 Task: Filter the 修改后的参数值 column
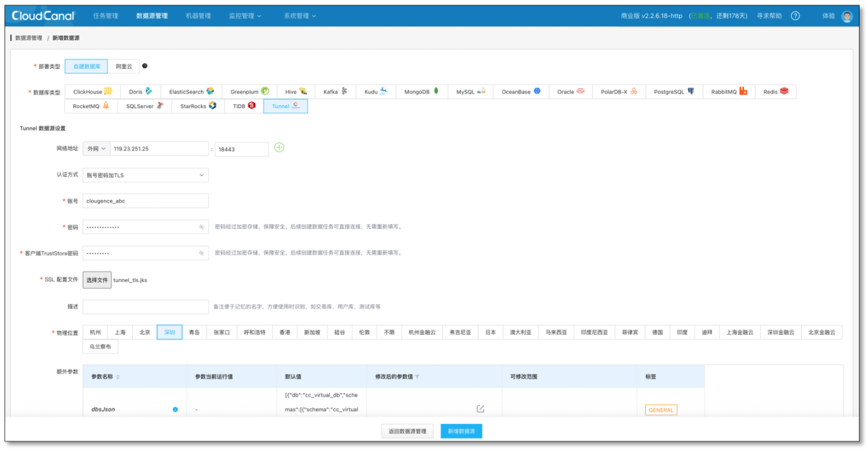click(417, 377)
